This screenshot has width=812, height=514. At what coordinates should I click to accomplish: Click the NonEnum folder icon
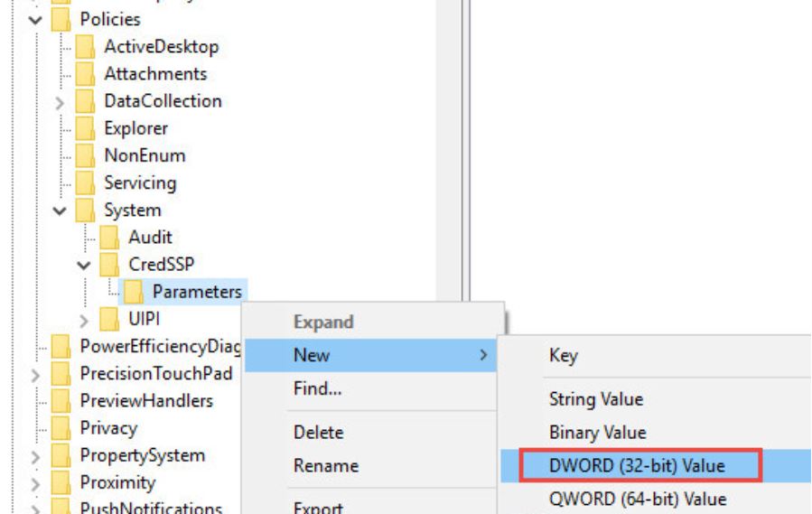[84, 155]
